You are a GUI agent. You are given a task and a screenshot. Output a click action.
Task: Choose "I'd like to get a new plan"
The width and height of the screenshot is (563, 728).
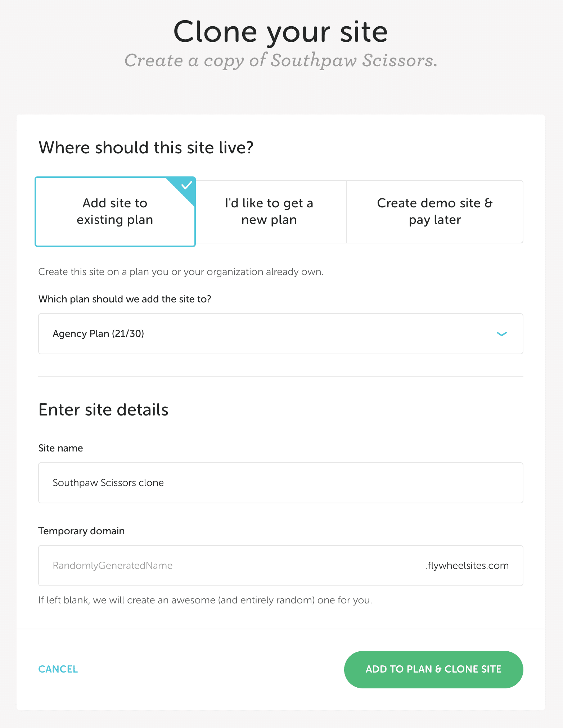pos(269,211)
